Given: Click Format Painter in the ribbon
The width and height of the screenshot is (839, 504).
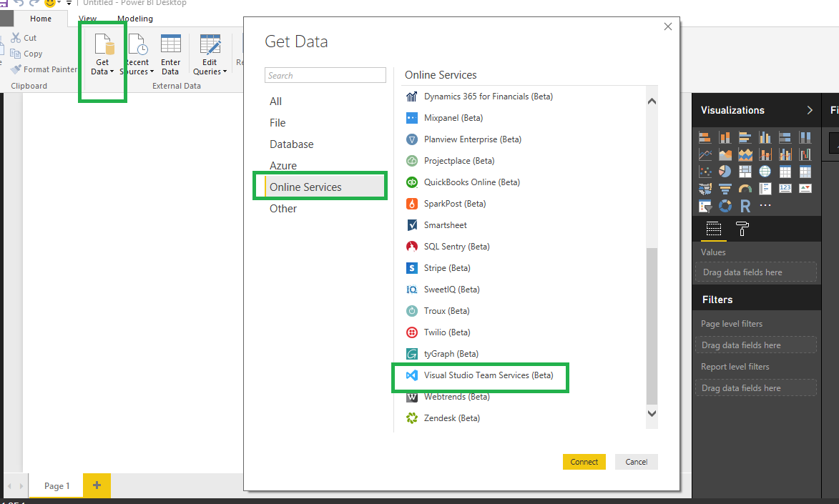Looking at the screenshot, I should [44, 69].
